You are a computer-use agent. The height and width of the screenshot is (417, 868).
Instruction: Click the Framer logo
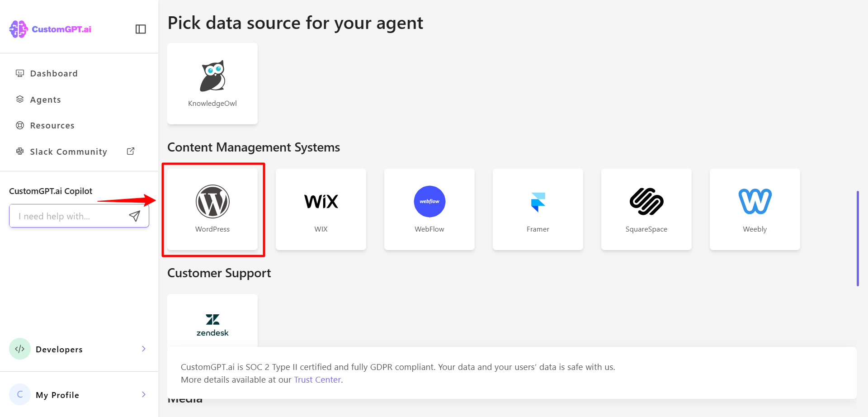(x=538, y=202)
